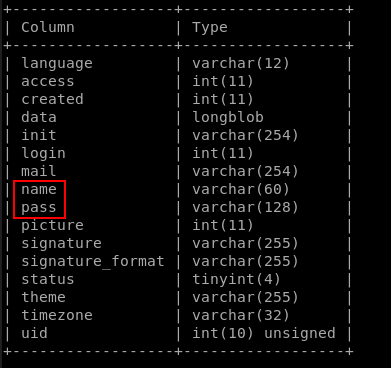Image resolution: width=391 pixels, height=368 pixels.
Task: Click the highlighted 'pass' column
Action: [x=39, y=208]
